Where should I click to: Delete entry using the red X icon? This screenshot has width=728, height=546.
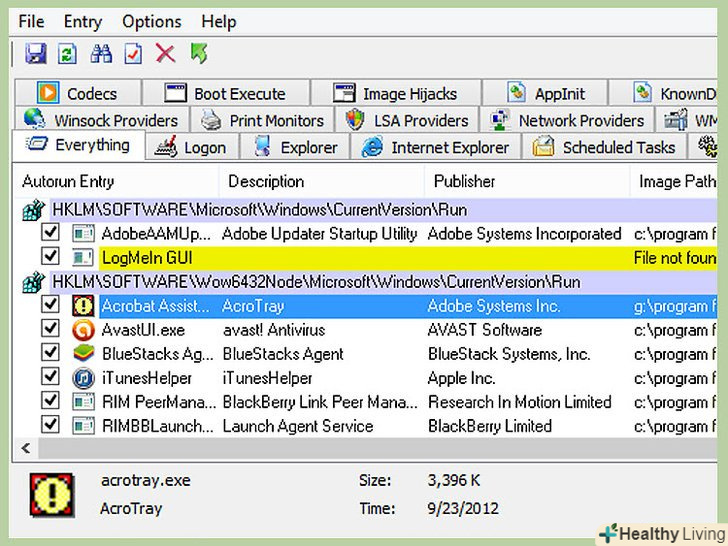click(165, 53)
